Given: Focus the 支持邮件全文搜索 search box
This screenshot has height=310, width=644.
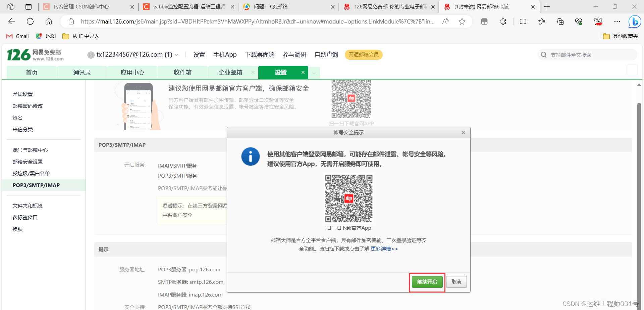Looking at the screenshot, I should (587, 55).
